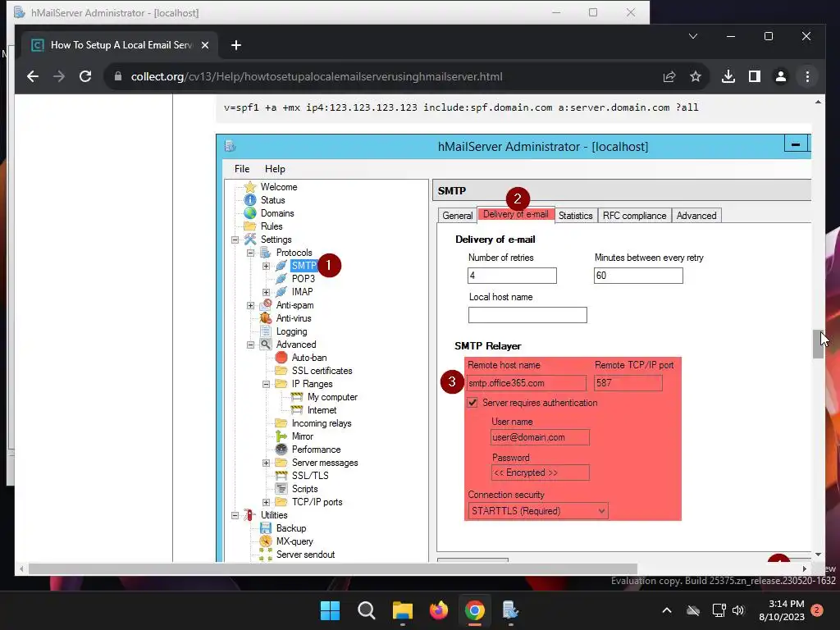Click the Status info icon

[250, 200]
